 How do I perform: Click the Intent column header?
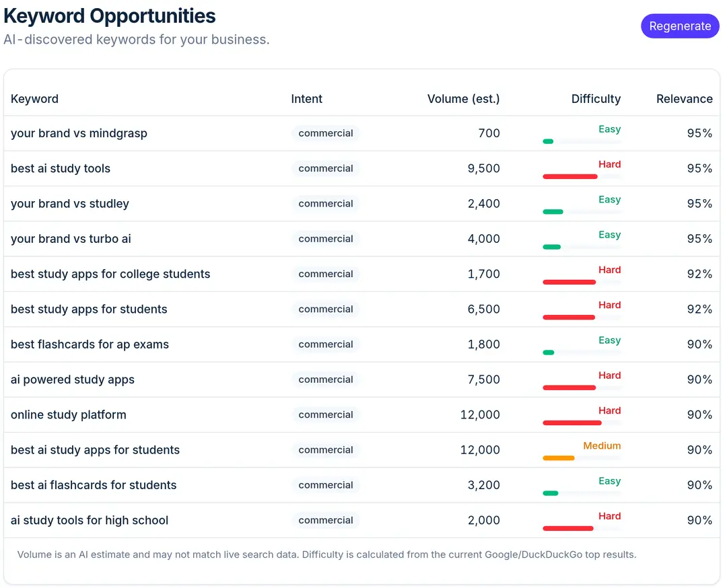[306, 99]
